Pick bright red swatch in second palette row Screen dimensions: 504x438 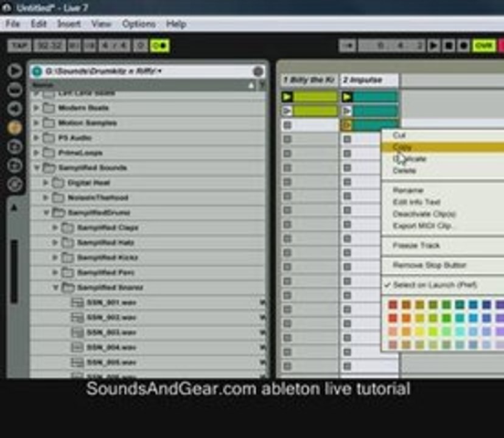click(393, 318)
